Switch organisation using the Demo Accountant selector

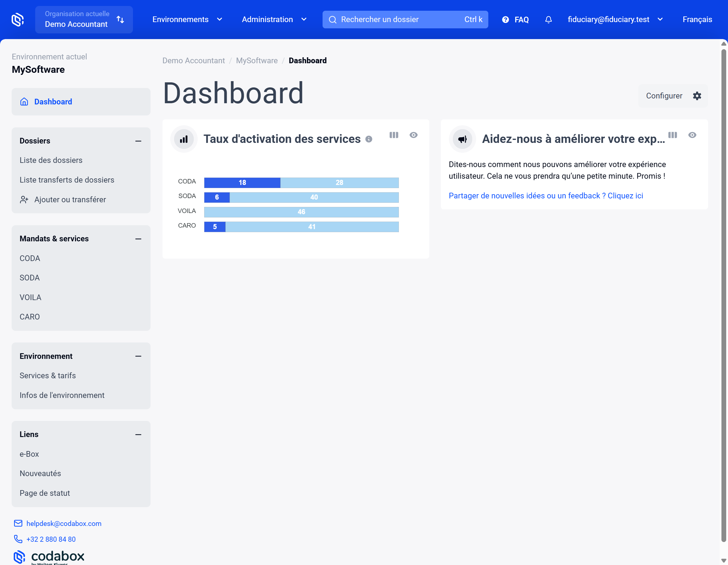point(84,20)
